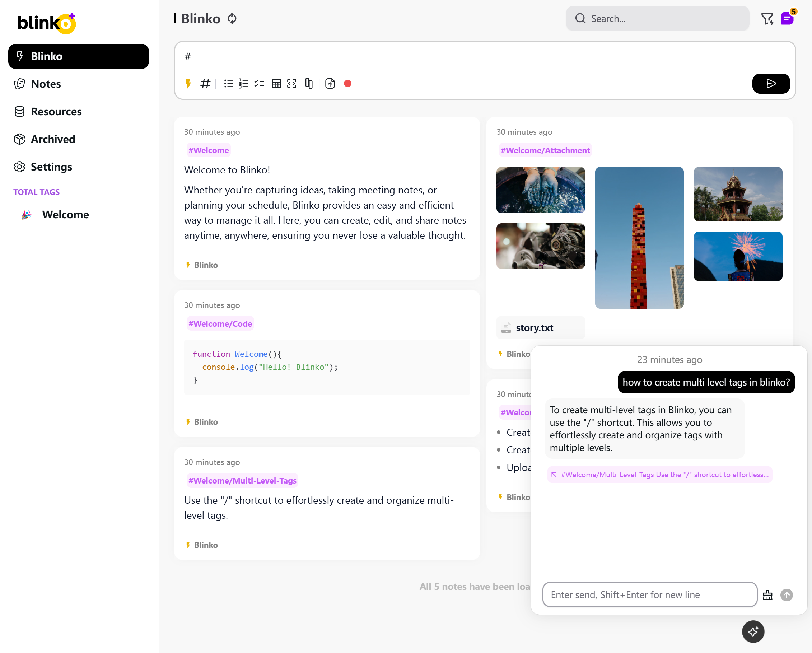Viewport: 812px width, 653px height.
Task: Click in the note editor text area
Action: [484, 56]
